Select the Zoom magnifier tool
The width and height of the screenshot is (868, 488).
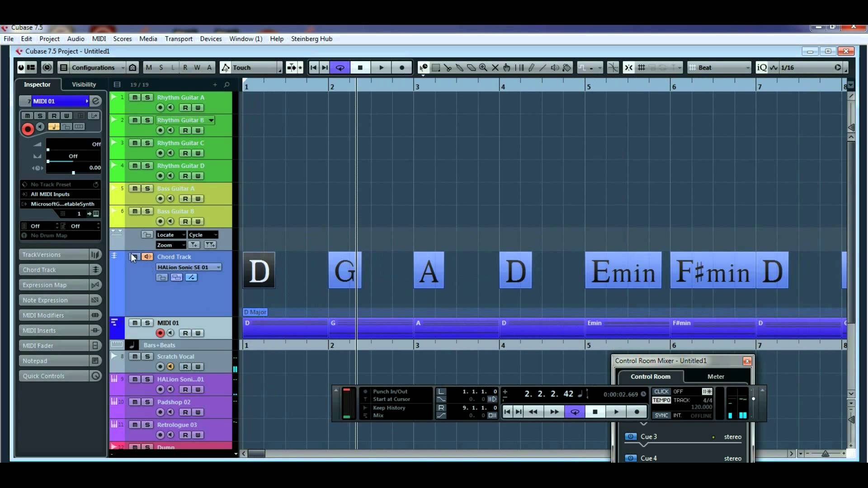pos(483,68)
